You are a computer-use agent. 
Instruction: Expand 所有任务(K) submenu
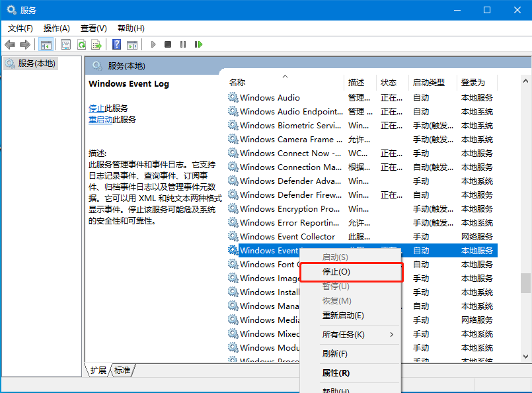[351, 335]
